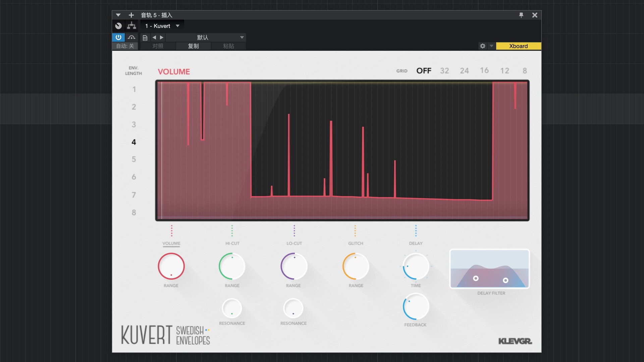This screenshot has height=362, width=644.
Task: Click the yellow Xboard button
Action: [519, 46]
